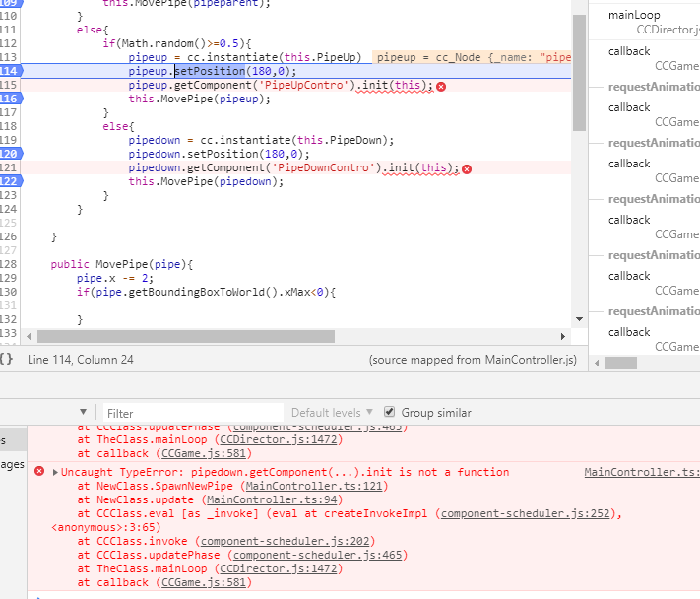This screenshot has height=599, width=700.
Task: Open the console context dropdown arrow left of Filter
Action: pyautogui.click(x=83, y=412)
